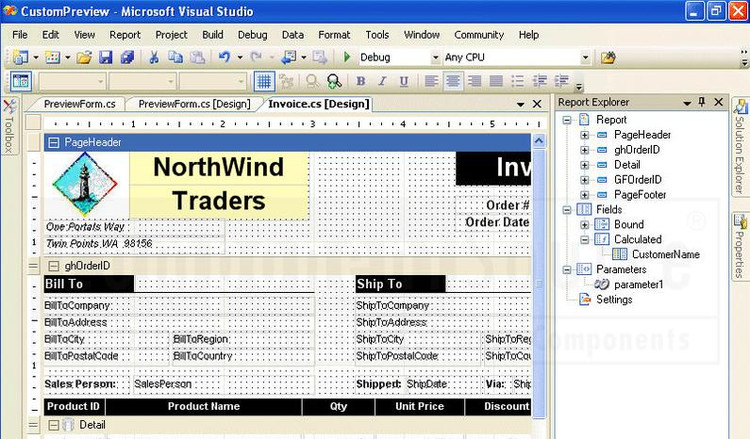Toggle the grid display button

[264, 81]
